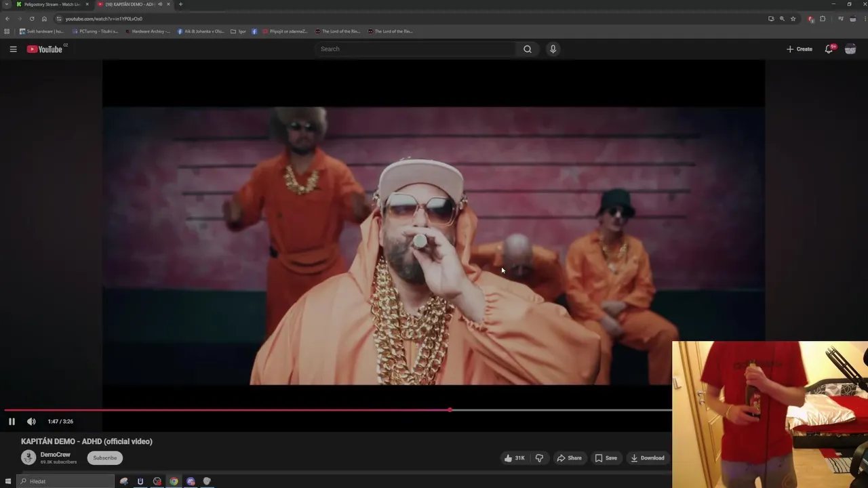Reload the page
This screenshot has width=868, height=488.
click(x=31, y=19)
